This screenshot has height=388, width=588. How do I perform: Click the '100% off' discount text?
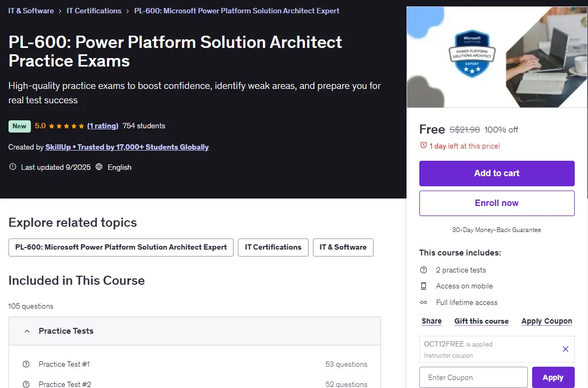[501, 130]
